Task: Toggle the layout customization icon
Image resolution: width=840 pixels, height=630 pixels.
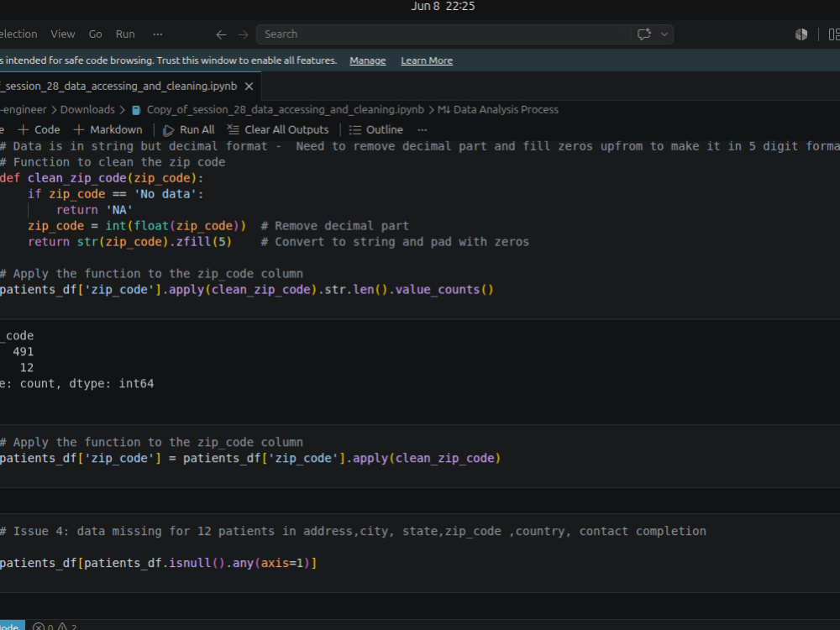Action: pyautogui.click(x=834, y=34)
